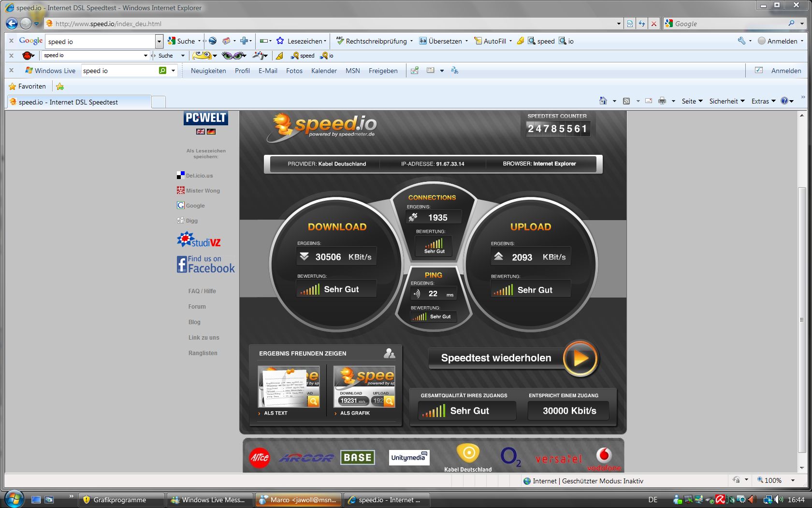The height and width of the screenshot is (508, 812).
Task: Open E-Mail in Windows Live toolbar
Action: [x=268, y=71]
